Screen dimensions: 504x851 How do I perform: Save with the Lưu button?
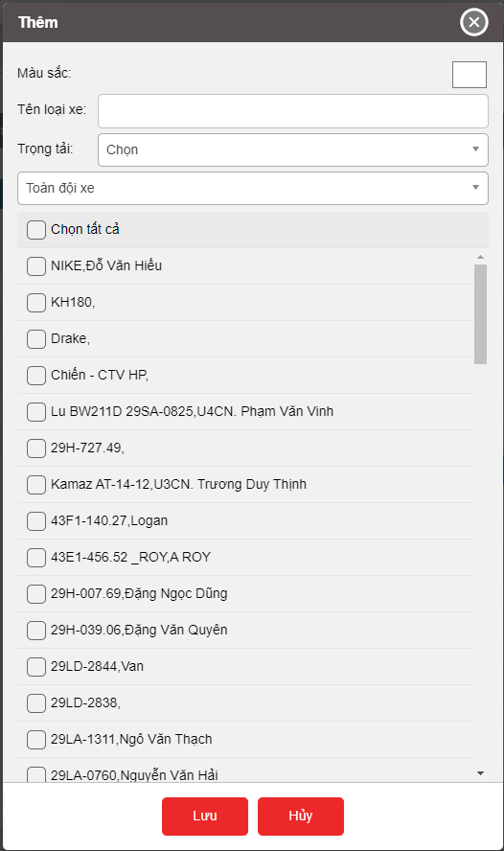click(204, 816)
